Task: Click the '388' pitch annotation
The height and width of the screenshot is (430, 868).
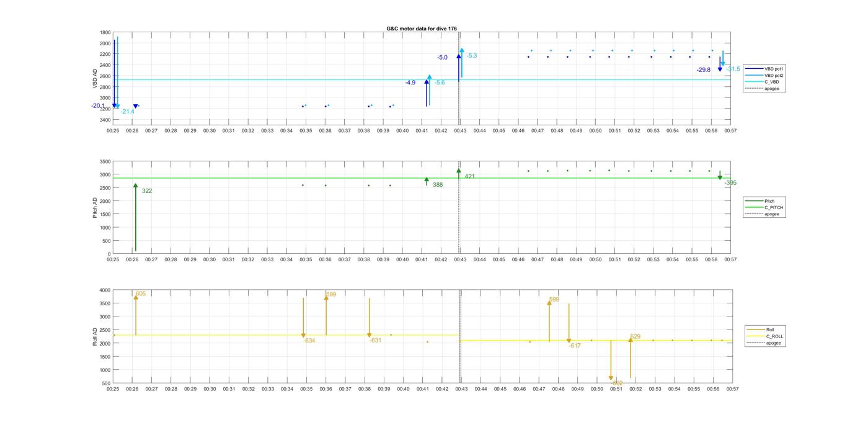Action: (438, 185)
